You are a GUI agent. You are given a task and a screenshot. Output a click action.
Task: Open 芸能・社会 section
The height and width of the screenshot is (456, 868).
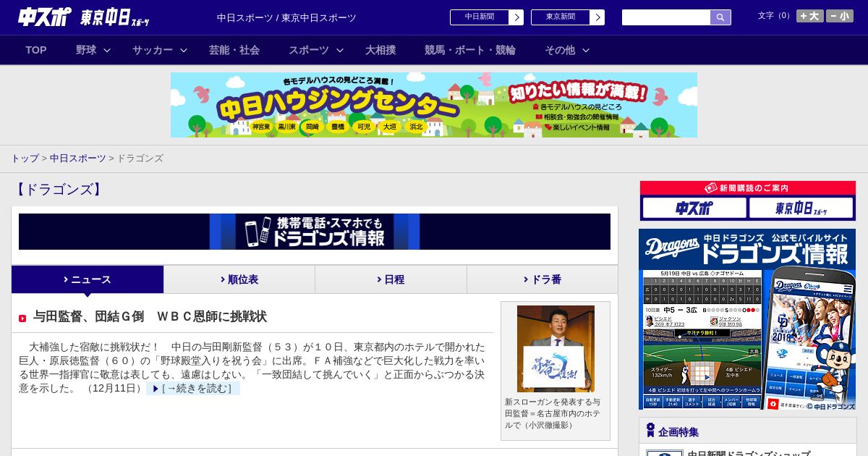coord(234,50)
